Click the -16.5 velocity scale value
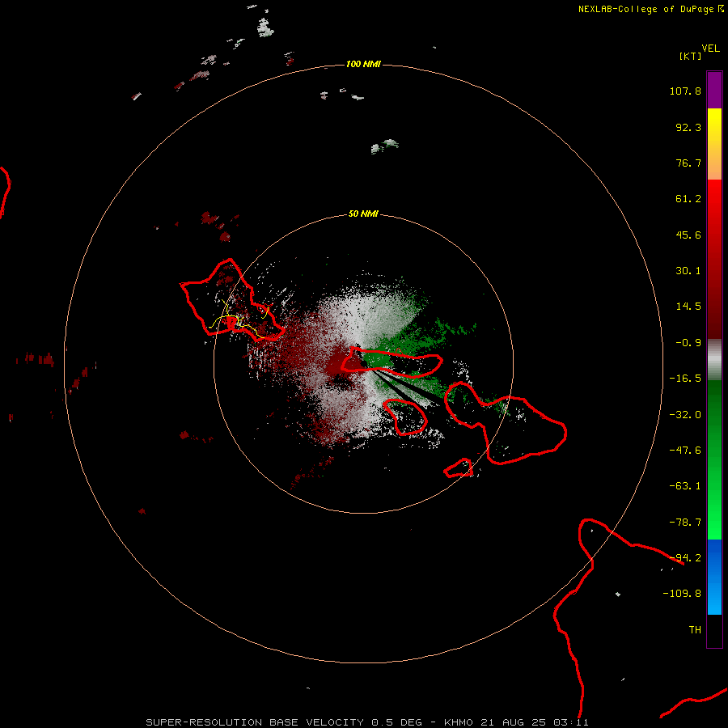The width and height of the screenshot is (728, 728). click(685, 379)
